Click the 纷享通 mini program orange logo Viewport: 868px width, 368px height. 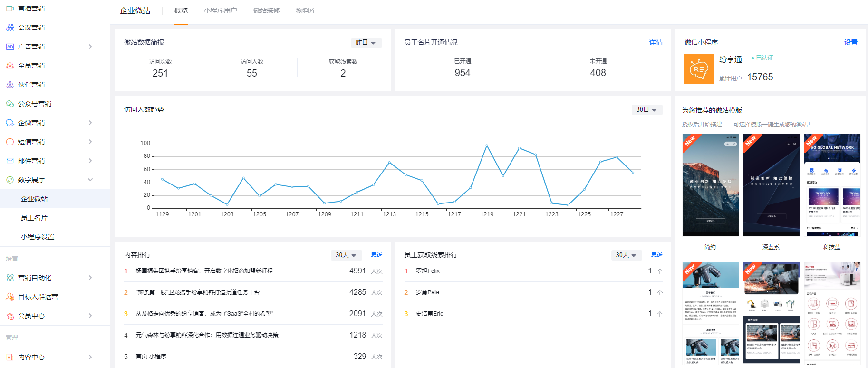point(699,69)
